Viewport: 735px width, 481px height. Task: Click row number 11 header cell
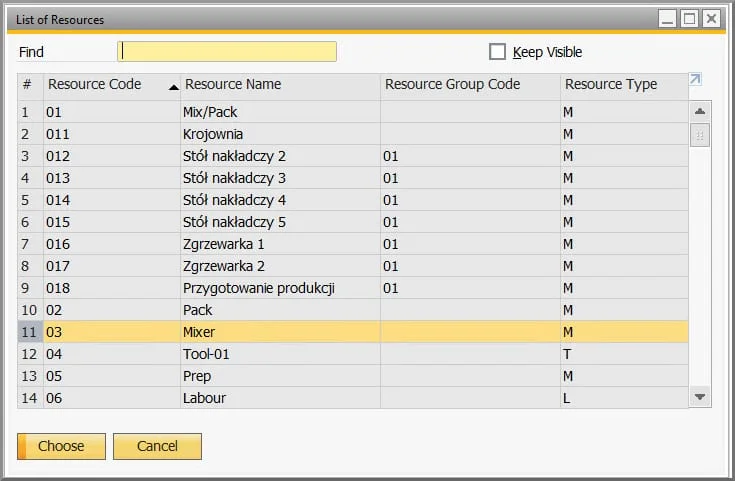click(30, 332)
